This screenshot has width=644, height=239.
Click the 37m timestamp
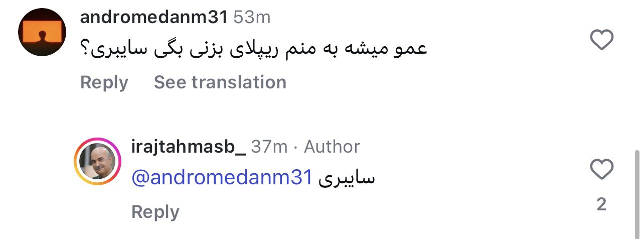(x=269, y=147)
